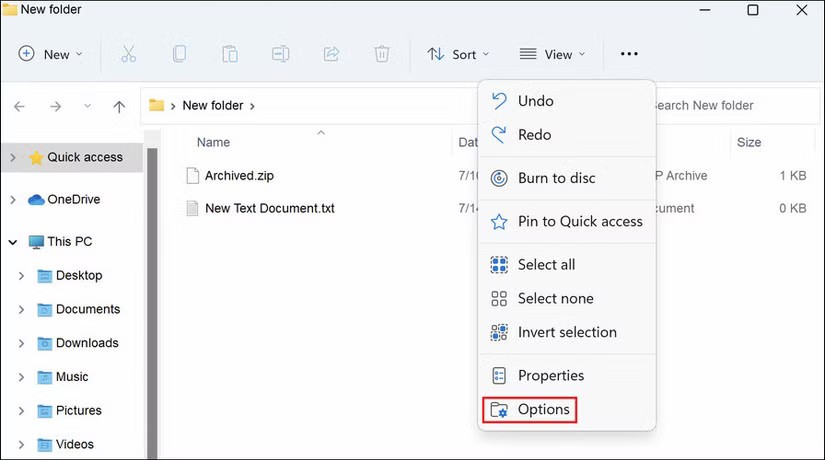Collapse the This PC tree node
Screen dimensions: 825x460
pyautogui.click(x=13, y=242)
